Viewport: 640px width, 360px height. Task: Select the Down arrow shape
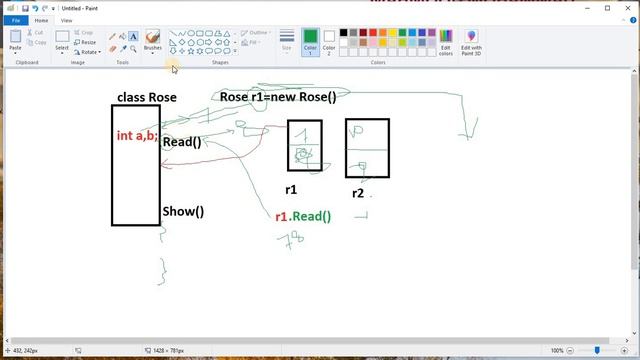[173, 51]
